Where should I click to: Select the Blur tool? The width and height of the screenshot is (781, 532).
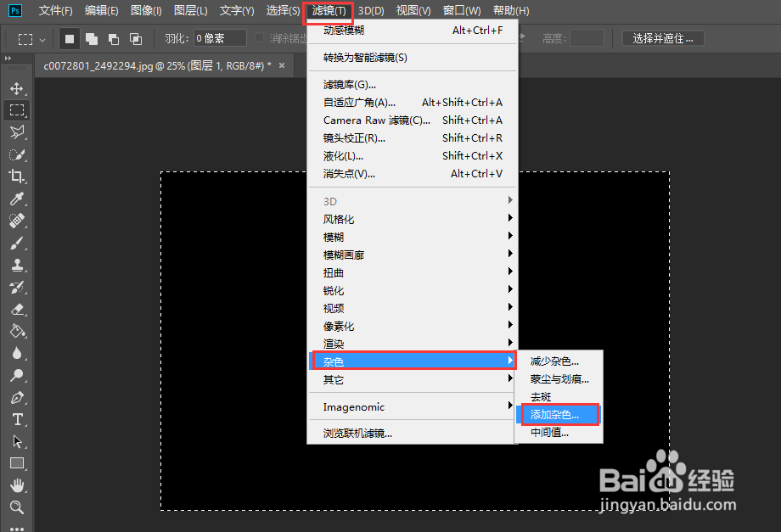point(17,353)
